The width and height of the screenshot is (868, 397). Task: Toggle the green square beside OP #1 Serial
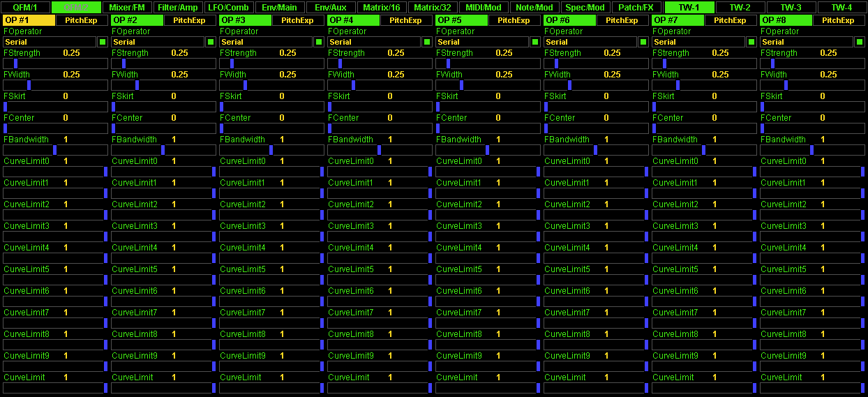point(103,43)
